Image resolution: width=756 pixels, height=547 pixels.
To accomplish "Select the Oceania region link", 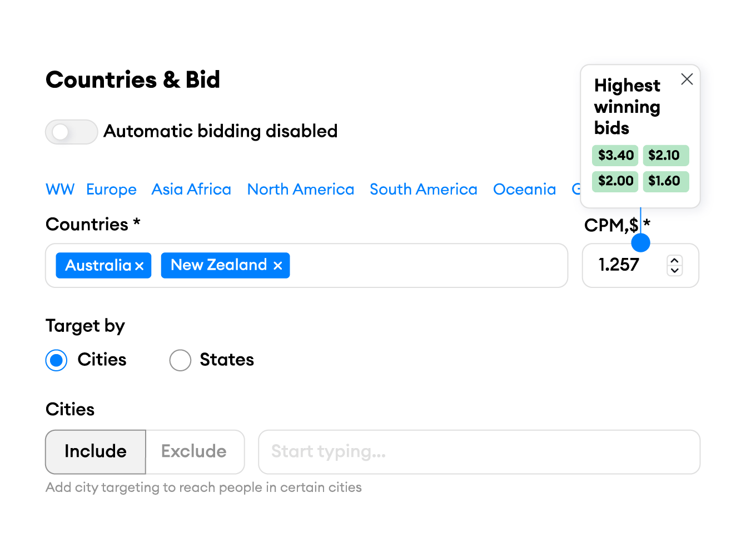I will click(x=524, y=190).
